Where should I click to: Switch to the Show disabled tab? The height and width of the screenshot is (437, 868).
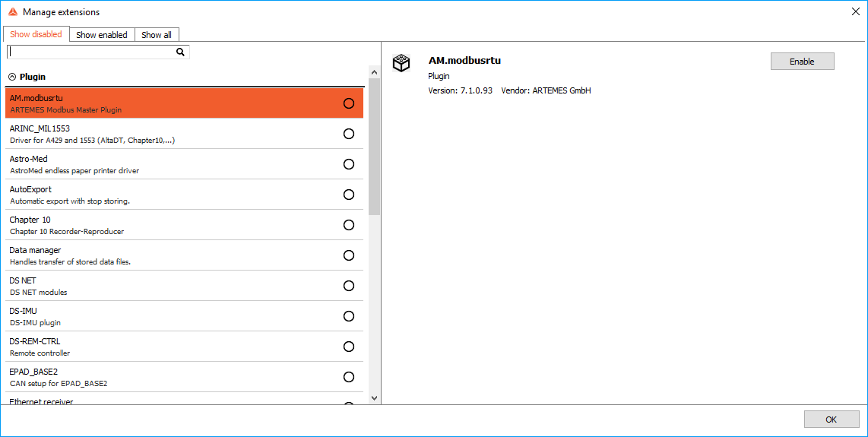tap(36, 34)
